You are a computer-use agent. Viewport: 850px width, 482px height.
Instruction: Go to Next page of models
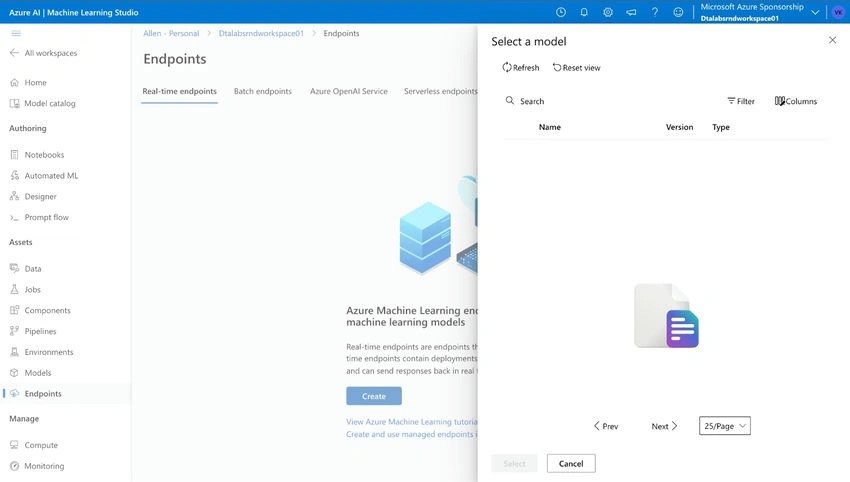[x=664, y=426]
